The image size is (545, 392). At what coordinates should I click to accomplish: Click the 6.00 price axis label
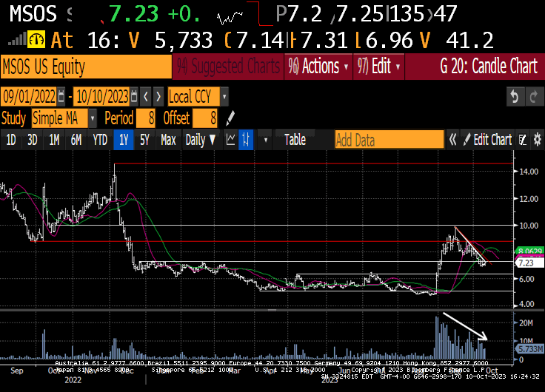tap(526, 279)
